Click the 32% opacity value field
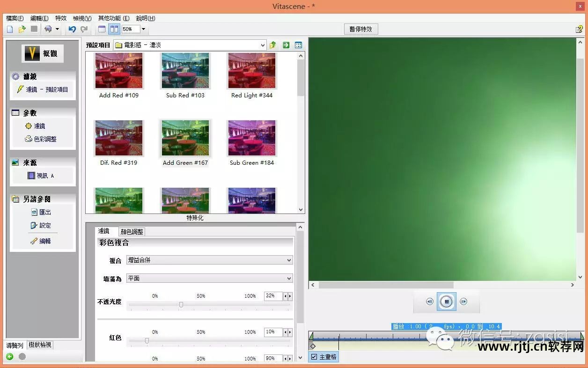This screenshot has height=368, width=588. click(x=273, y=296)
